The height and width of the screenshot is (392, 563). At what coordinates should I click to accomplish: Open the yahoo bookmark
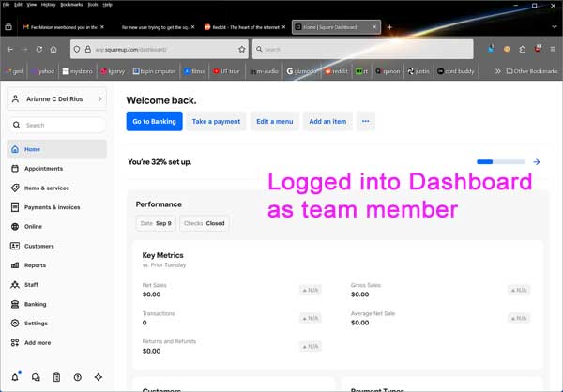coord(42,71)
